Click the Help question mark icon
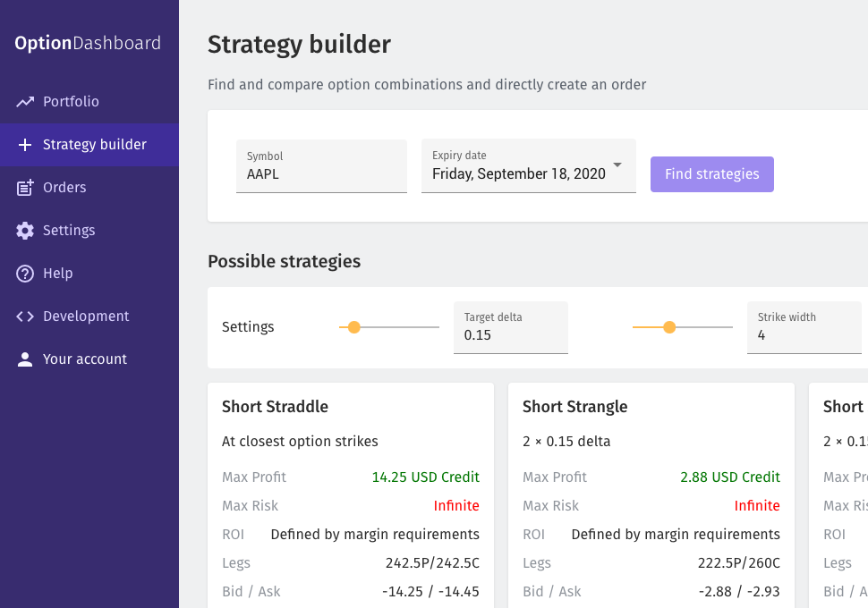The height and width of the screenshot is (608, 868). 24,273
